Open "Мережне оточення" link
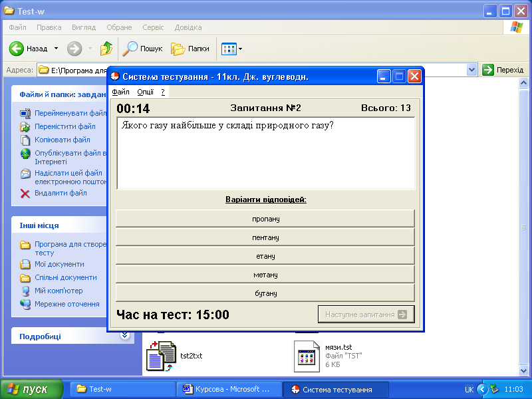532x399 pixels. [x=67, y=304]
